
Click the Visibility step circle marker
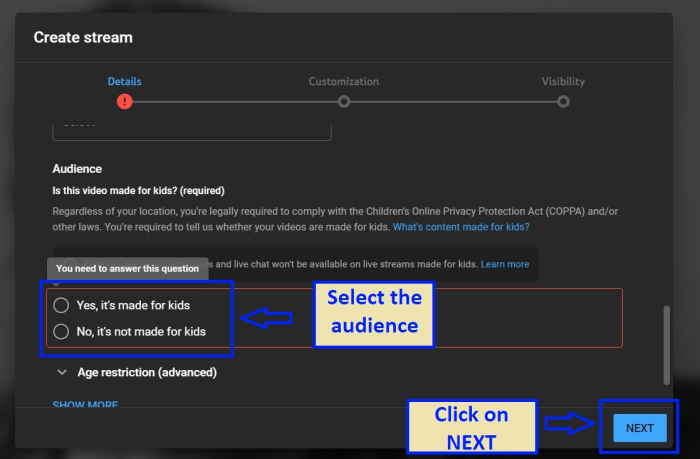pos(563,102)
